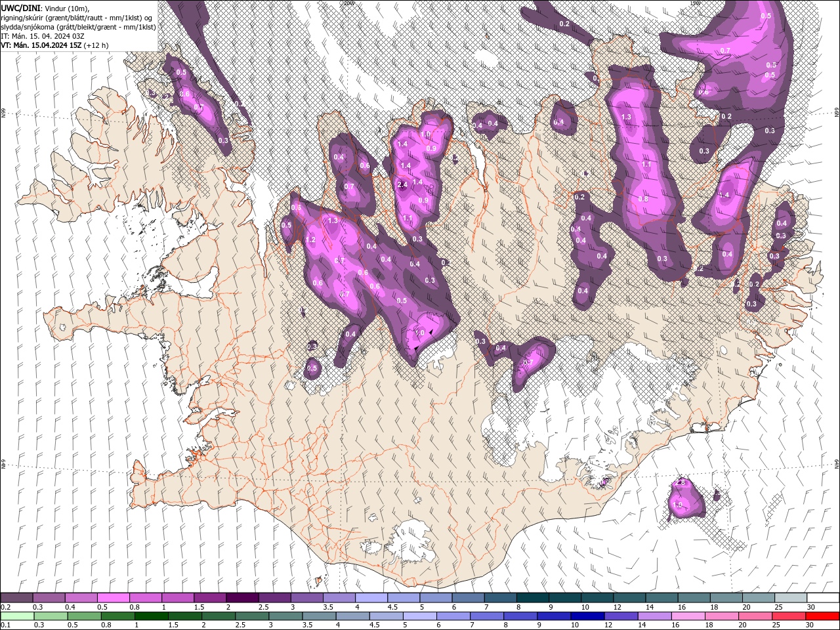This screenshot has width=840, height=630.
Task: Click the palest green rain swatch starting at 0.1
Action: 17,616
